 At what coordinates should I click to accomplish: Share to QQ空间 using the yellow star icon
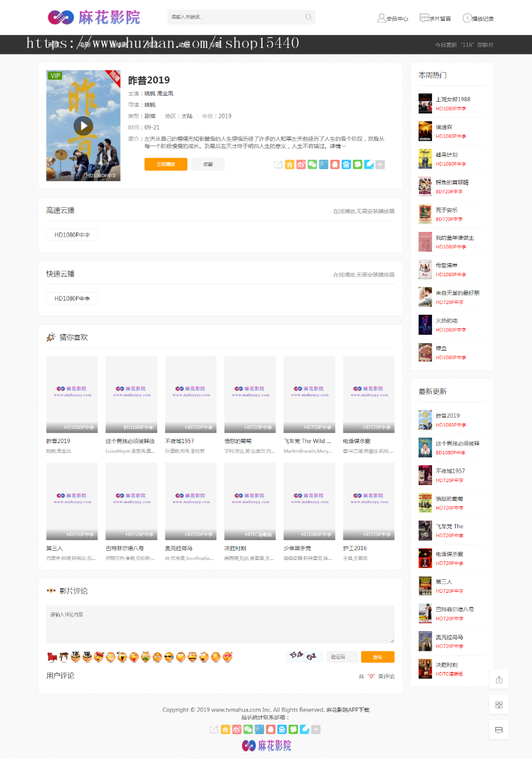click(x=290, y=164)
